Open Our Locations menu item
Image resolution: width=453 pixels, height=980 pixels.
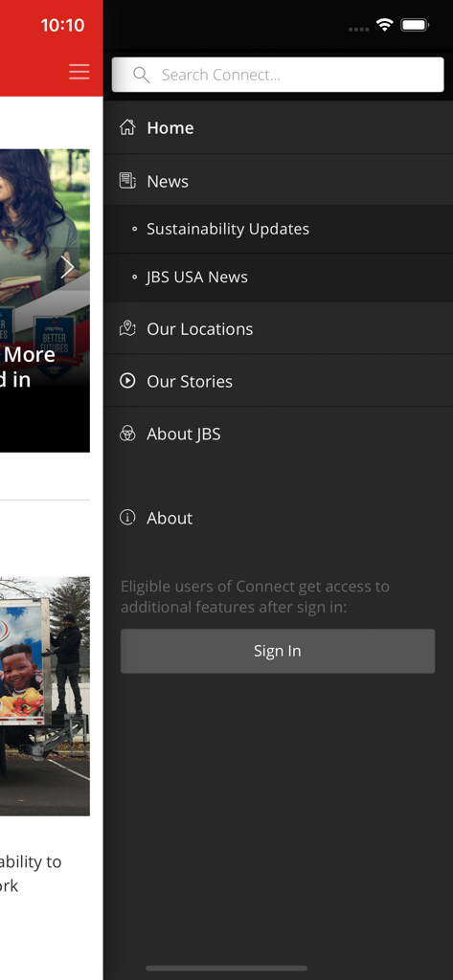click(279, 329)
